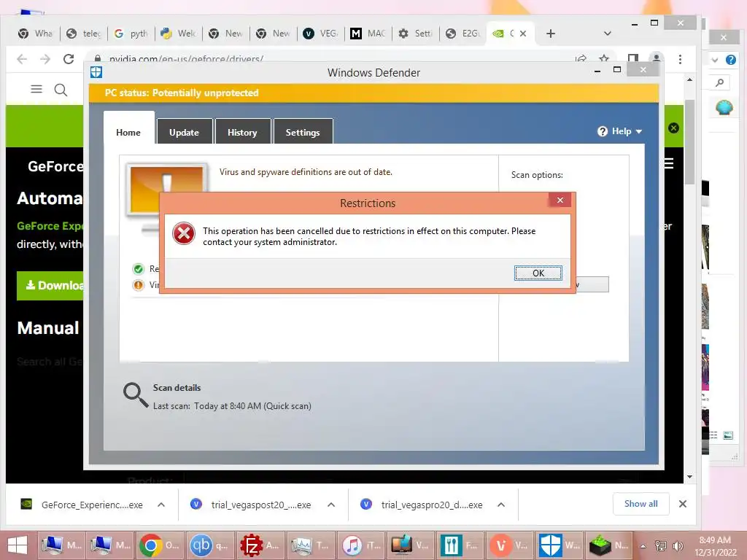Screen dimensions: 747x560
Task: Click Show all downloads
Action: pyautogui.click(x=640, y=504)
